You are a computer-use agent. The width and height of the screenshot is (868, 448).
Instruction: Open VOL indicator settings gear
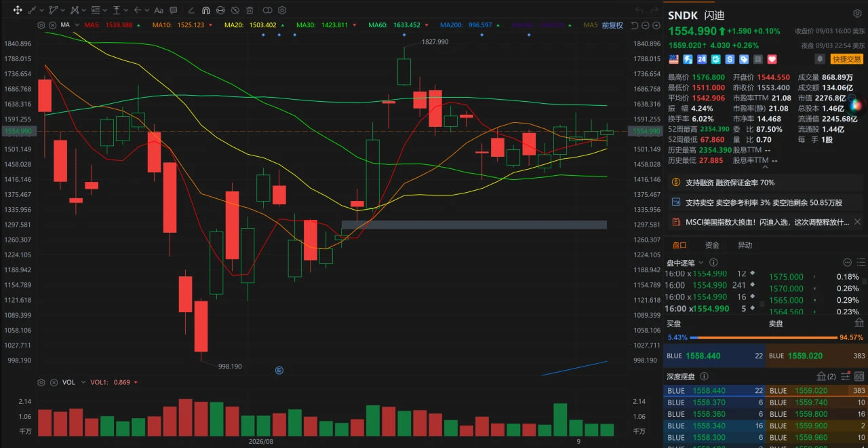click(41, 382)
